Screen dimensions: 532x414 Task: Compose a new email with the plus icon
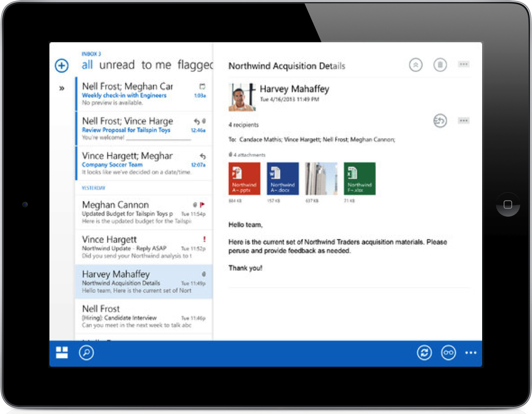coord(62,65)
